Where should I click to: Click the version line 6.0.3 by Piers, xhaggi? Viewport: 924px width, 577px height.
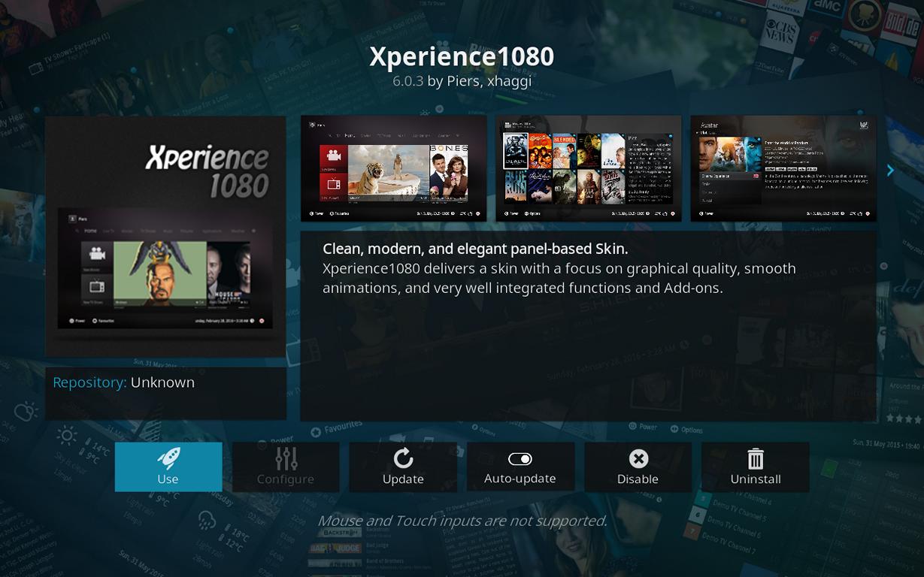click(462, 81)
